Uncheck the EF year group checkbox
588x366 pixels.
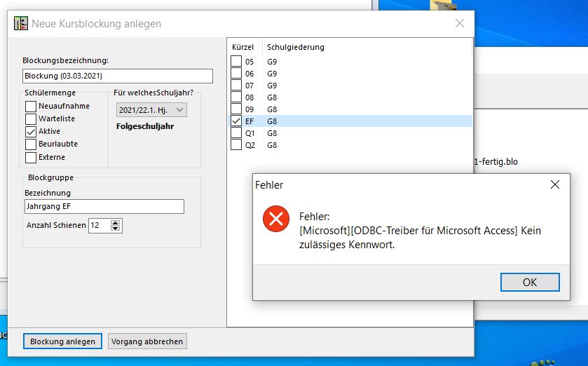236,121
